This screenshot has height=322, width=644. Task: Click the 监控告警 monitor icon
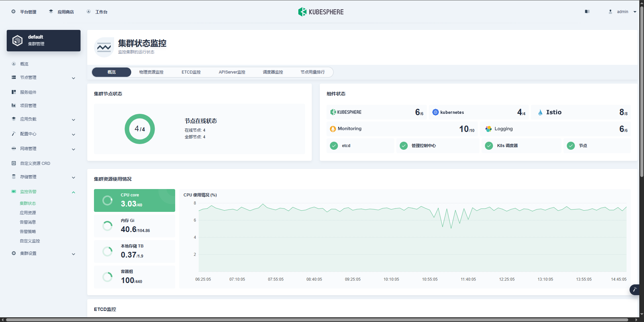pyautogui.click(x=14, y=191)
